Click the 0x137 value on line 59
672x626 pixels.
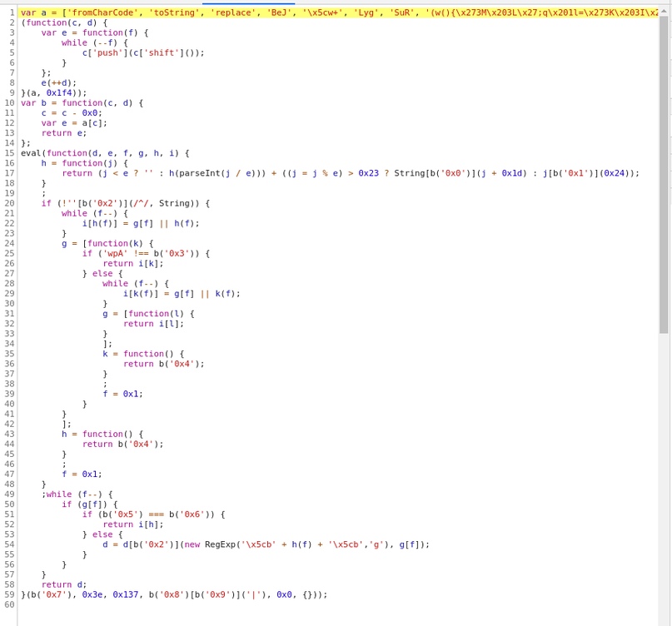click(126, 594)
